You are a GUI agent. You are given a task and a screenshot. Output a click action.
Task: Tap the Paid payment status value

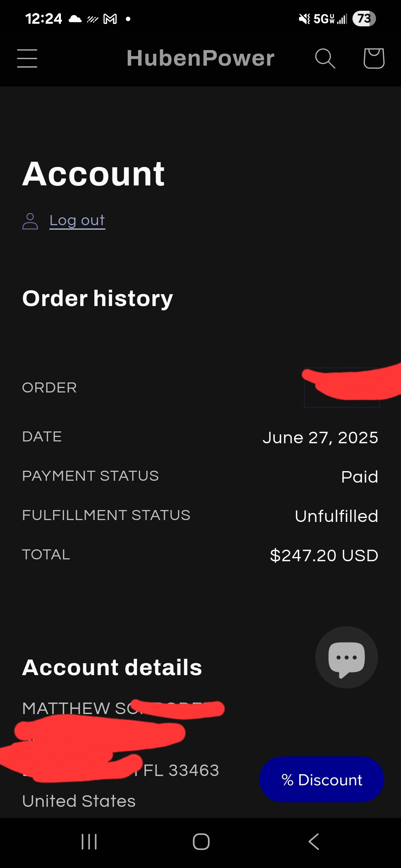pyautogui.click(x=359, y=477)
